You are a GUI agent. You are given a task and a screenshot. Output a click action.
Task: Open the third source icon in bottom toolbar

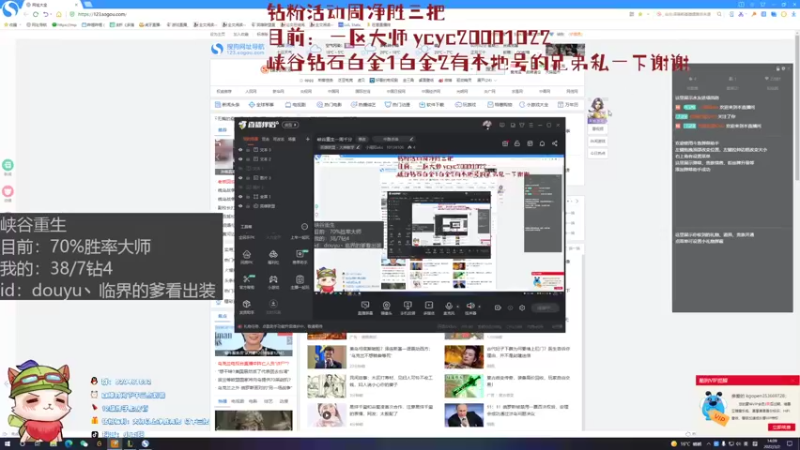407,306
